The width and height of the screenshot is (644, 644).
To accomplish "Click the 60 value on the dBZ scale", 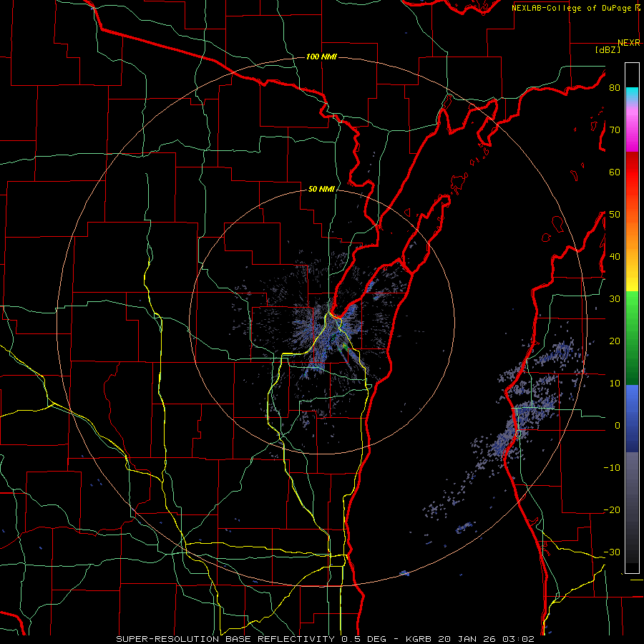I will [x=615, y=172].
